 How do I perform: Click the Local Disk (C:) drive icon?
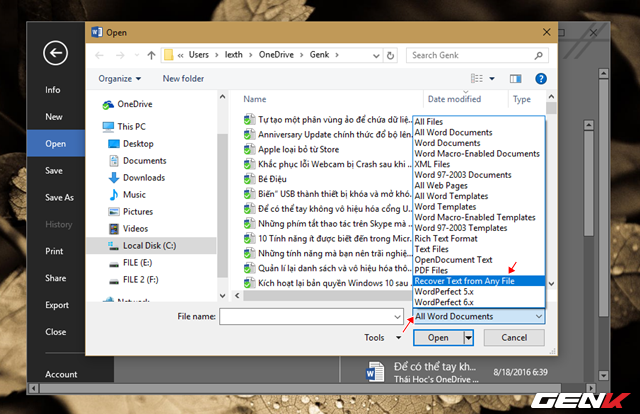pos(113,245)
